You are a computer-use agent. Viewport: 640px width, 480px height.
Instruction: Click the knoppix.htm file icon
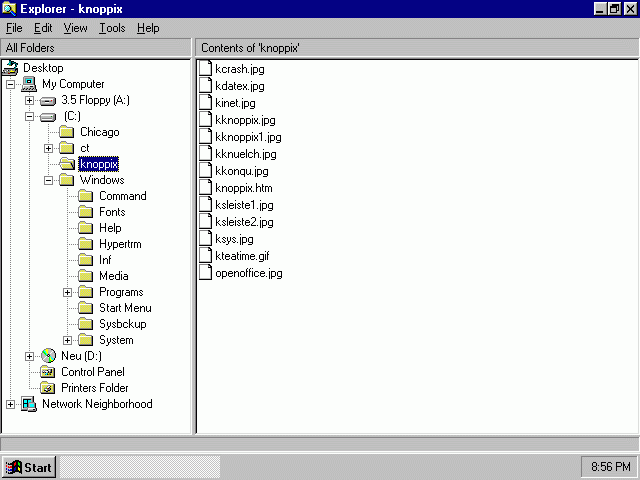205,187
